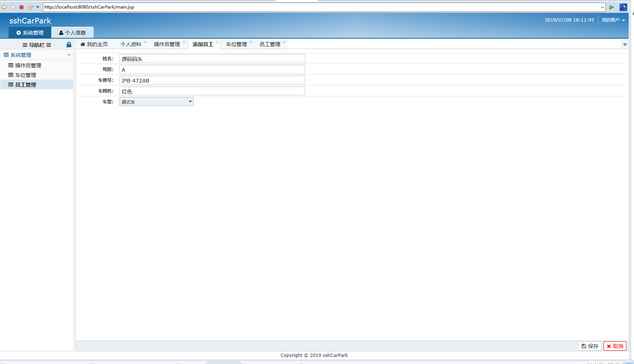The height and width of the screenshot is (364, 634).
Task: Open the 车型 car type dropdown
Action: (157, 102)
